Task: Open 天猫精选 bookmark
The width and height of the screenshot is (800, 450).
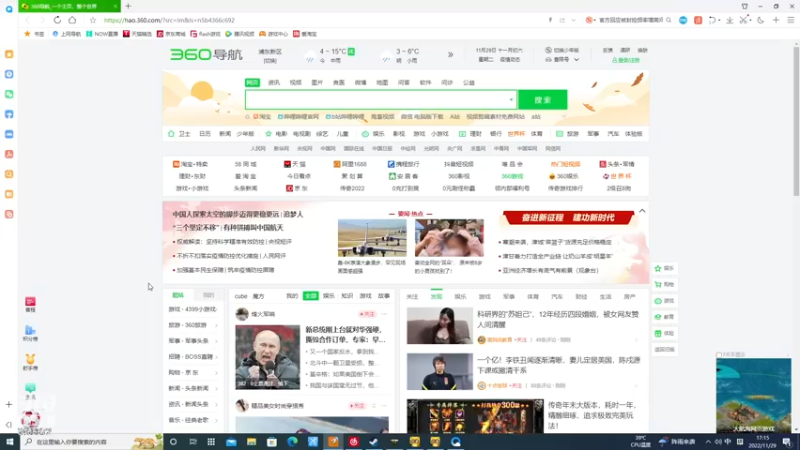Action: click(137, 34)
